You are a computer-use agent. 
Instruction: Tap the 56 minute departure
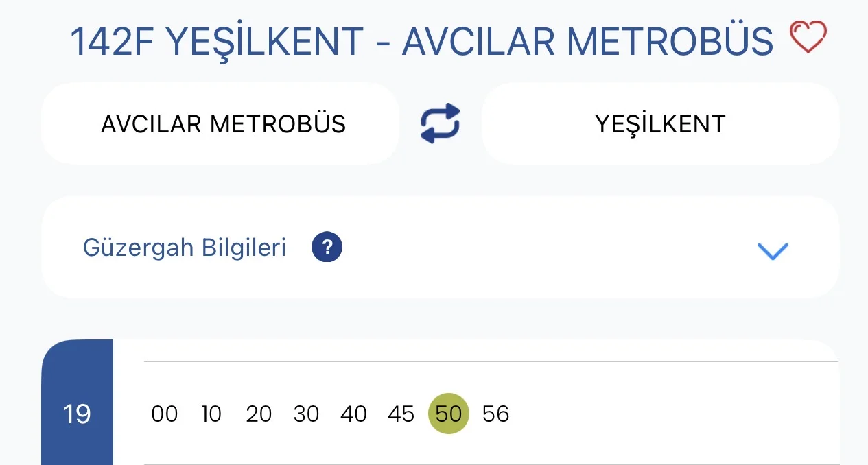[x=496, y=414]
